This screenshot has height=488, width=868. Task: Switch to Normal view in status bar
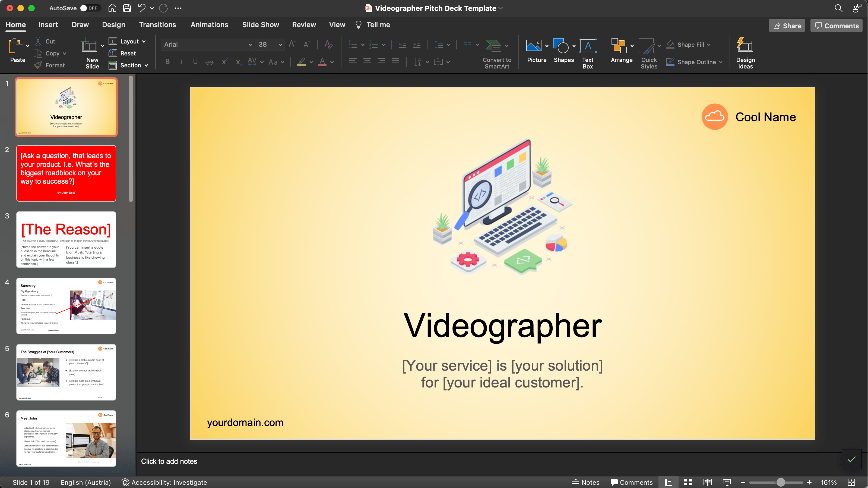tap(669, 482)
